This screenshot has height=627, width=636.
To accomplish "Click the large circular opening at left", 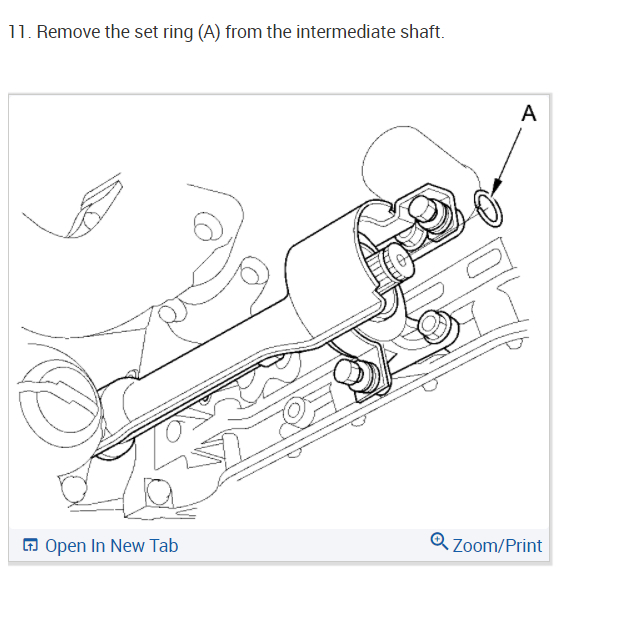I will pos(59,403).
